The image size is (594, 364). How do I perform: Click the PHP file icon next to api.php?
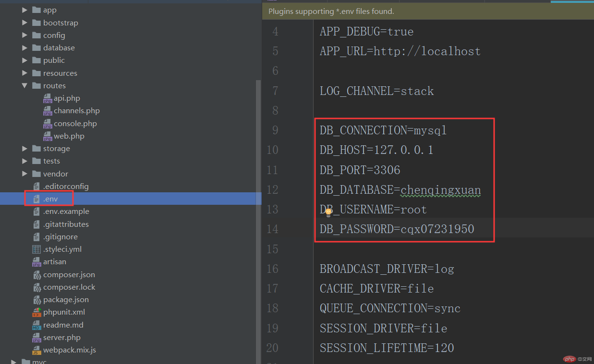pyautogui.click(x=47, y=98)
